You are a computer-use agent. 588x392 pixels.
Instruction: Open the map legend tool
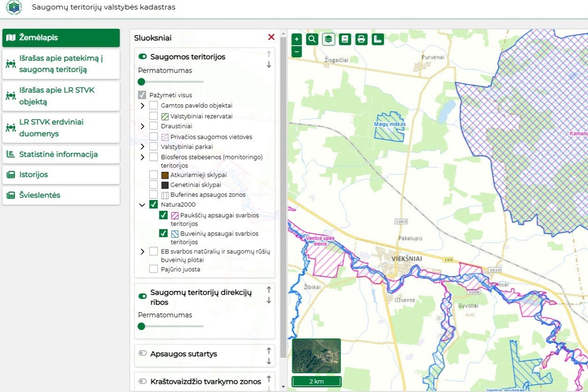pos(345,39)
